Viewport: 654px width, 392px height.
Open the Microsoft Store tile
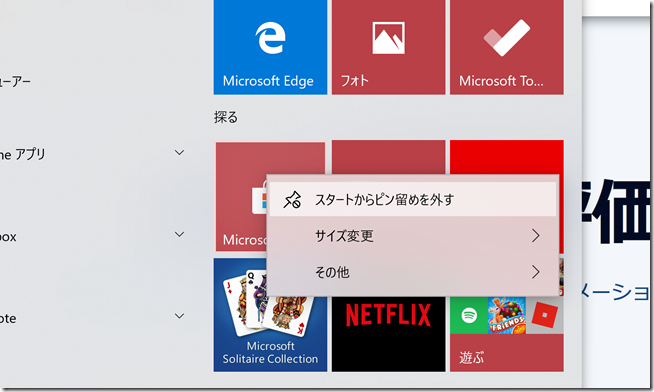pyautogui.click(x=241, y=197)
